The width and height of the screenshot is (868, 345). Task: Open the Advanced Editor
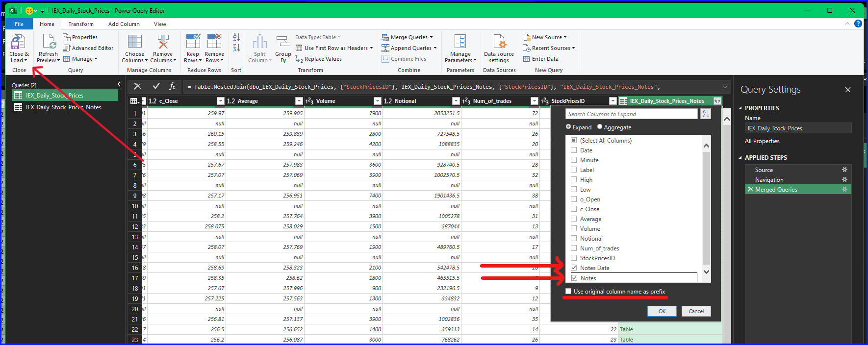88,48
